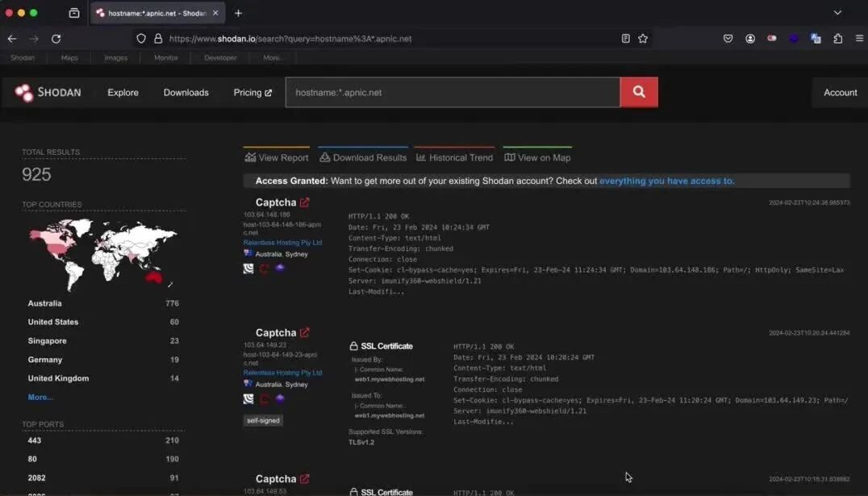Reload the page with the refresh icon
868x496 pixels.
pyautogui.click(x=56, y=39)
